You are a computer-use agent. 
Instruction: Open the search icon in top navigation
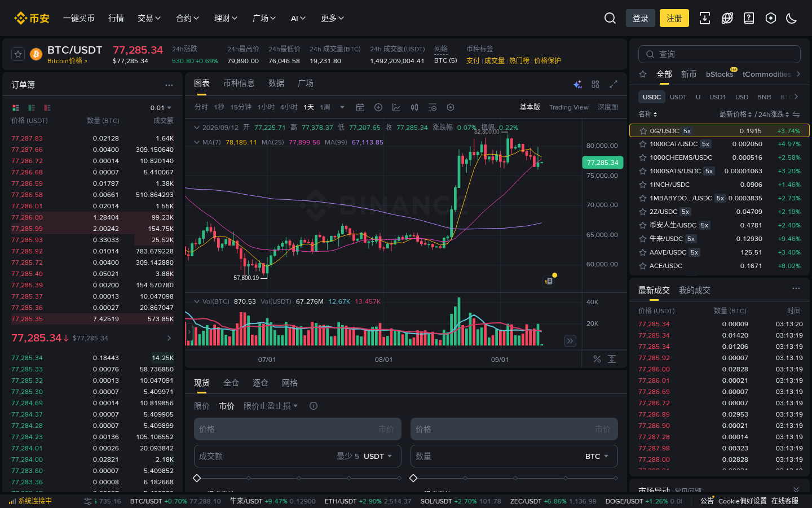610,18
